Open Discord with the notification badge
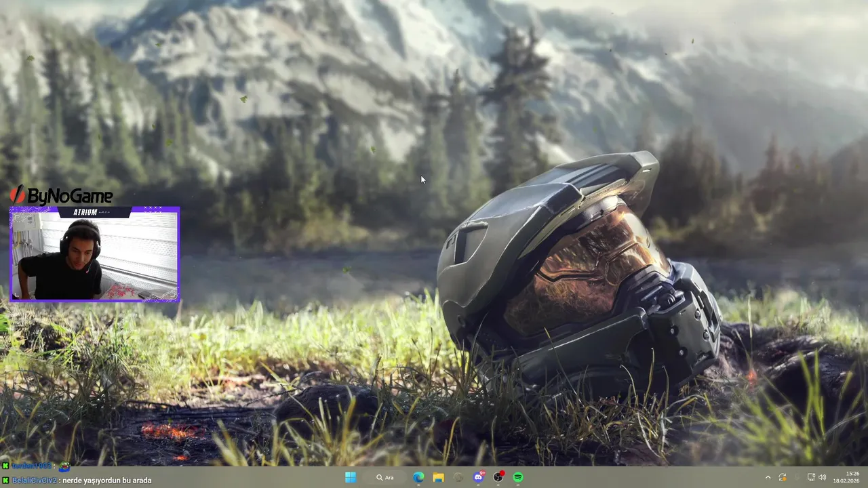 pyautogui.click(x=479, y=477)
